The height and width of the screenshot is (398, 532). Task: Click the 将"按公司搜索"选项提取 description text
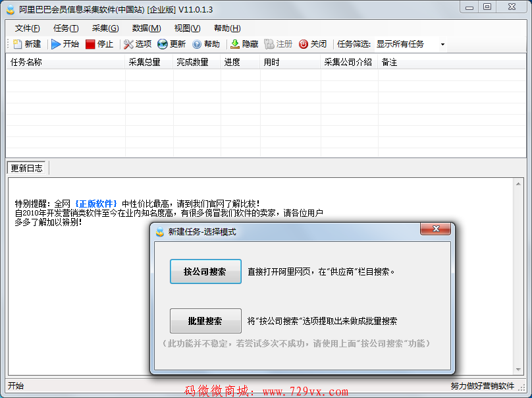click(322, 321)
